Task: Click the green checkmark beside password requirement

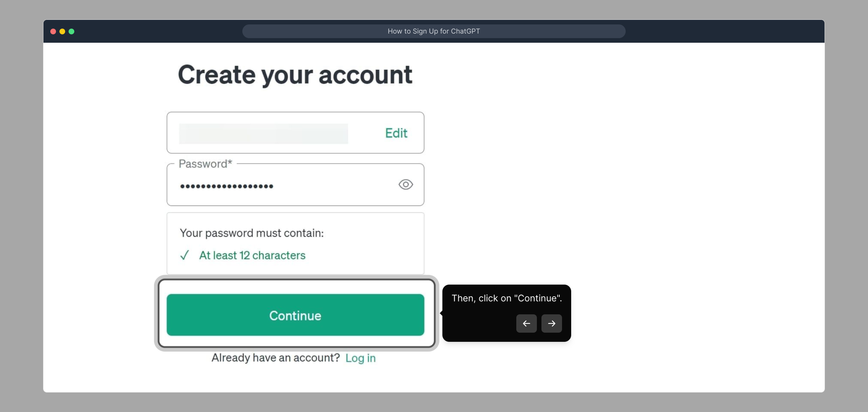Action: (184, 255)
